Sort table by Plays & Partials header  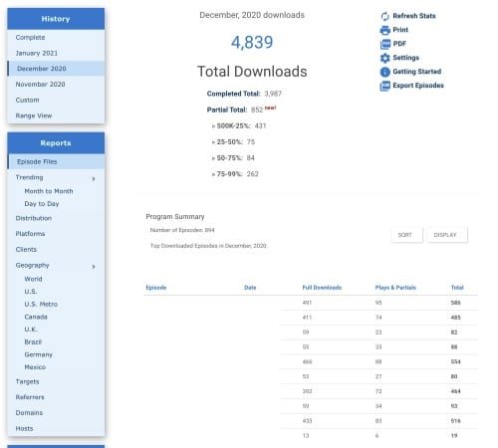point(395,288)
